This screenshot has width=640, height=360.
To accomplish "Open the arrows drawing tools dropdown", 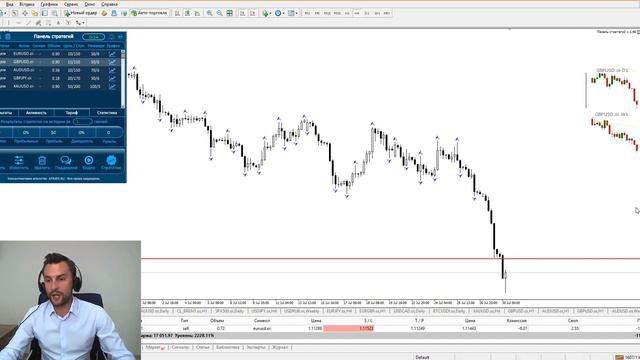I will coord(80,23).
